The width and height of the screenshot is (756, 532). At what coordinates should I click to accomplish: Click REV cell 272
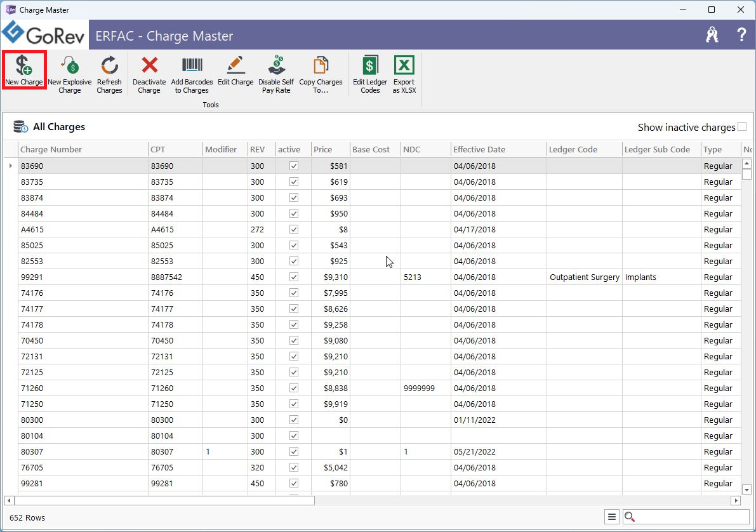(x=262, y=230)
